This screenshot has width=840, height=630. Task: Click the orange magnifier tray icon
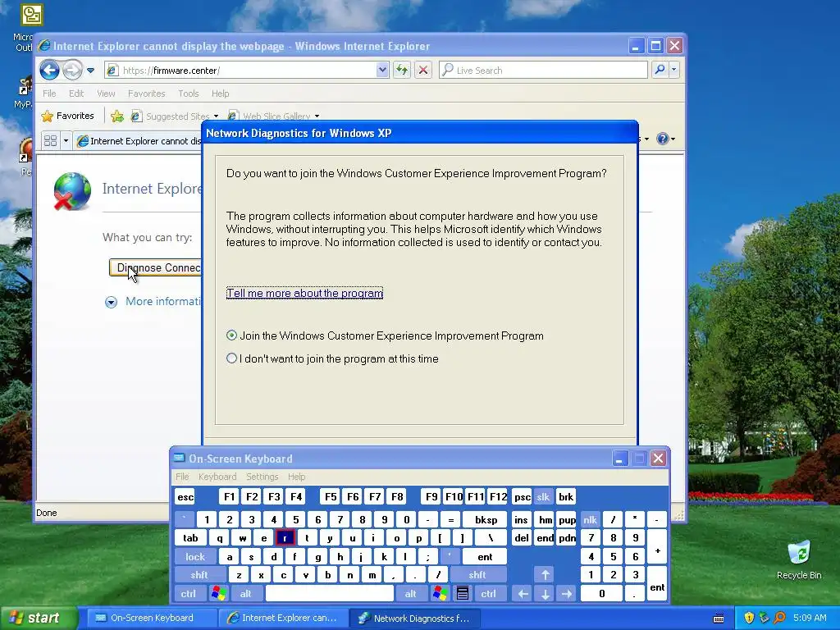[779, 618]
